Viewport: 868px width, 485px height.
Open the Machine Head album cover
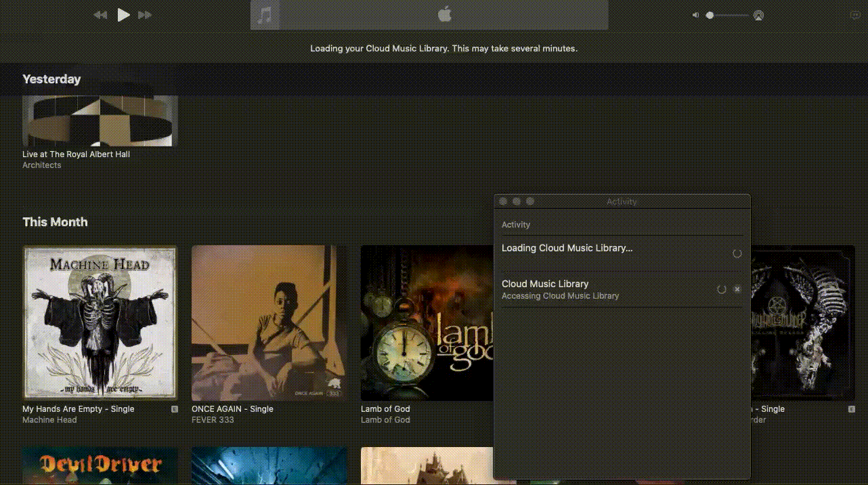point(100,322)
